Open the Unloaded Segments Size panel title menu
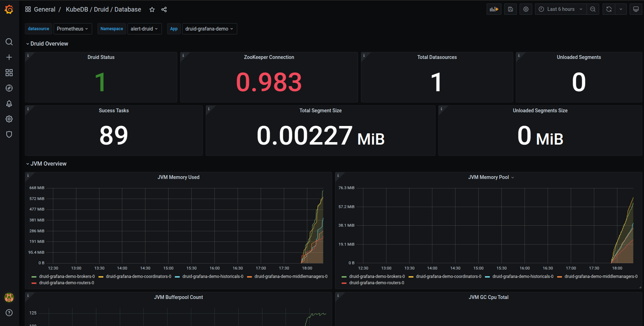The image size is (644, 326). click(x=540, y=111)
